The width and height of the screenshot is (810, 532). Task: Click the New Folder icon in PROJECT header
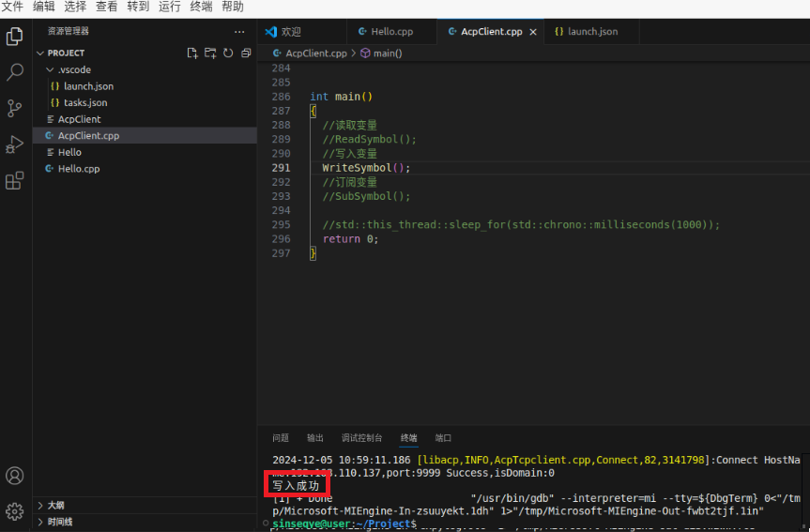tap(210, 53)
